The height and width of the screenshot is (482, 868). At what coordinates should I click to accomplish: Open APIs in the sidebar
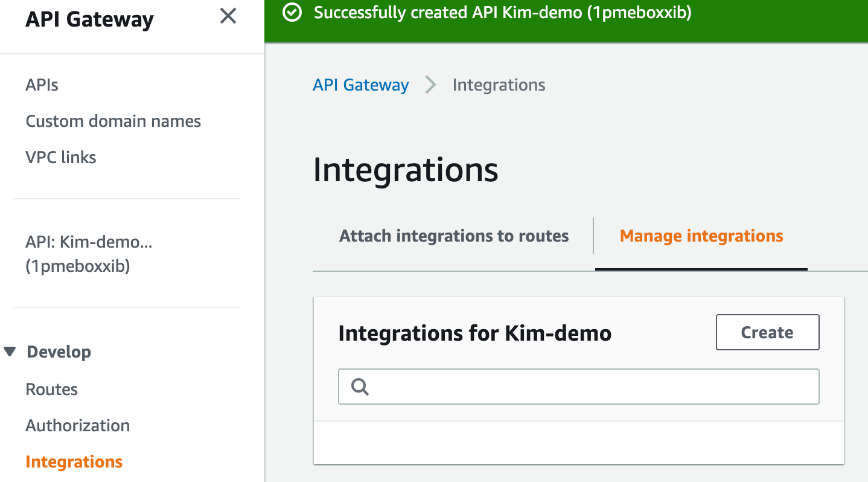[42, 85]
